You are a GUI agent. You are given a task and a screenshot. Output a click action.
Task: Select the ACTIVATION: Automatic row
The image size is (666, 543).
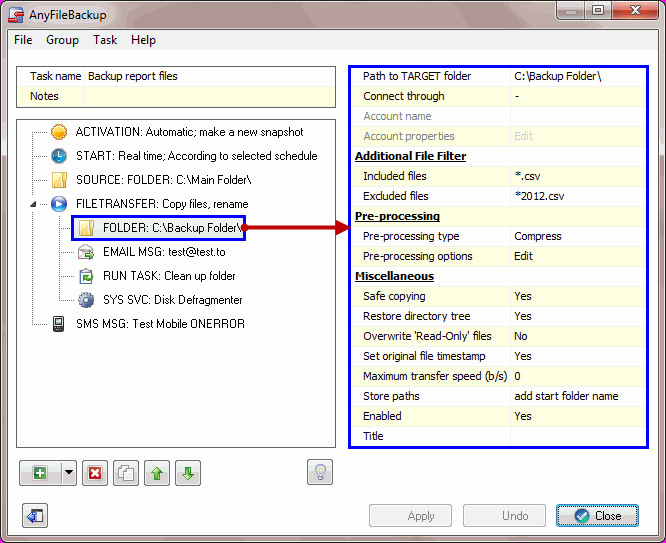(189, 132)
